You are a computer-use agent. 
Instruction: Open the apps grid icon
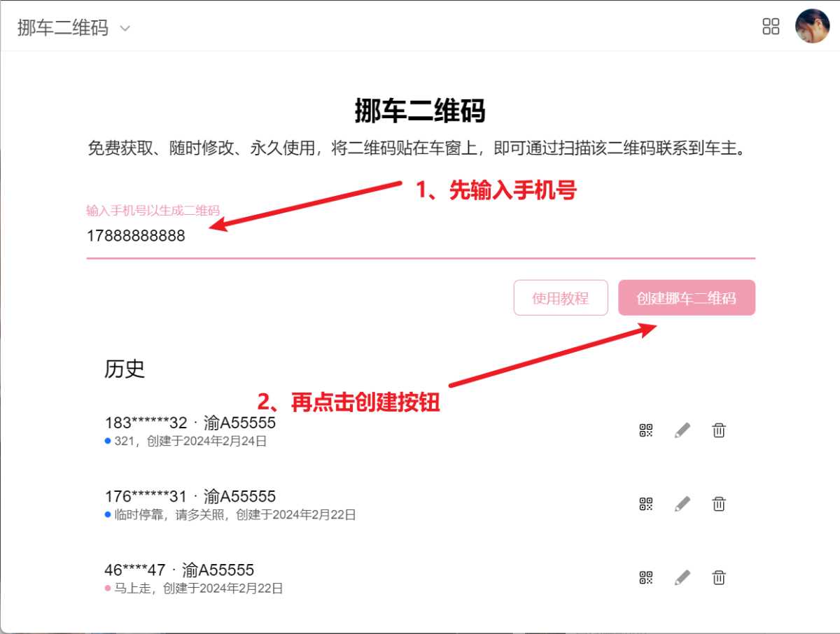pos(771,27)
